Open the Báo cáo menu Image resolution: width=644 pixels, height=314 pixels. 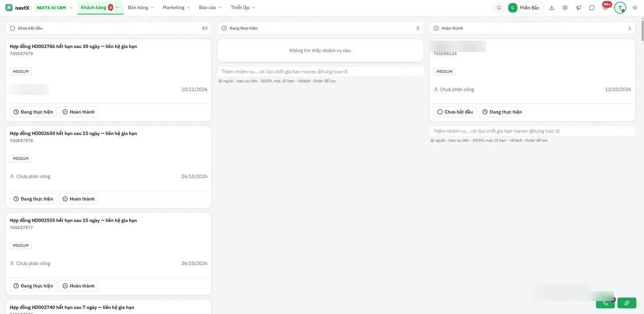click(x=210, y=8)
